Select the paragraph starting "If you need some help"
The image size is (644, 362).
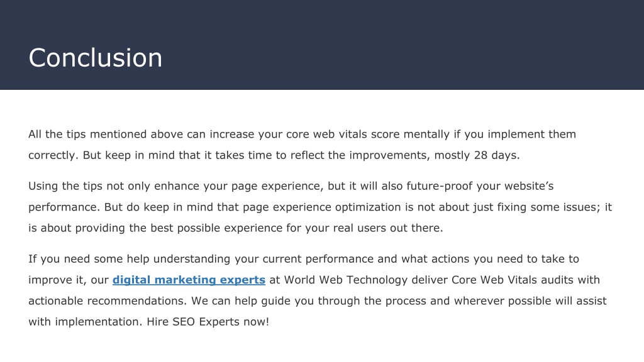coord(318,290)
